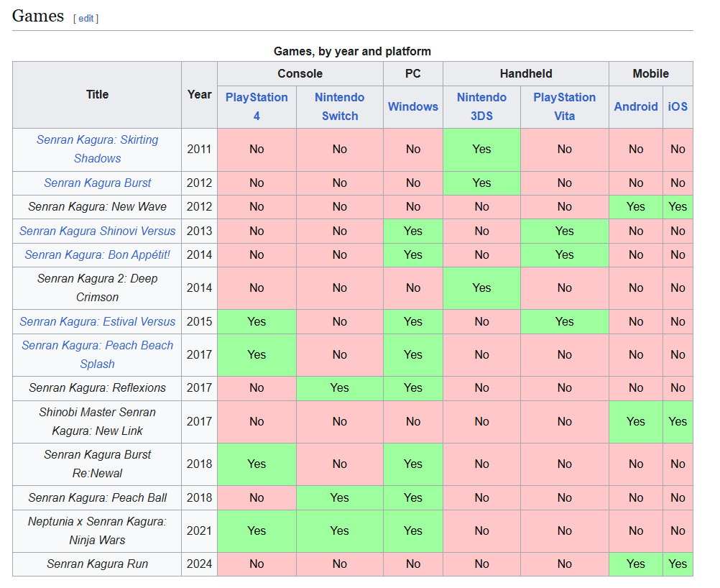This screenshot has width=720, height=588.
Task: Click the Mobile group header
Action: [651, 73]
